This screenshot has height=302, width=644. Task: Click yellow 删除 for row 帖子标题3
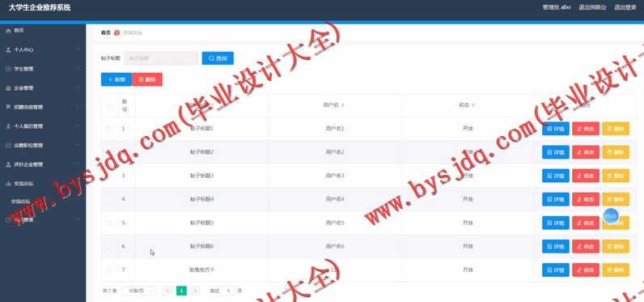coord(616,176)
